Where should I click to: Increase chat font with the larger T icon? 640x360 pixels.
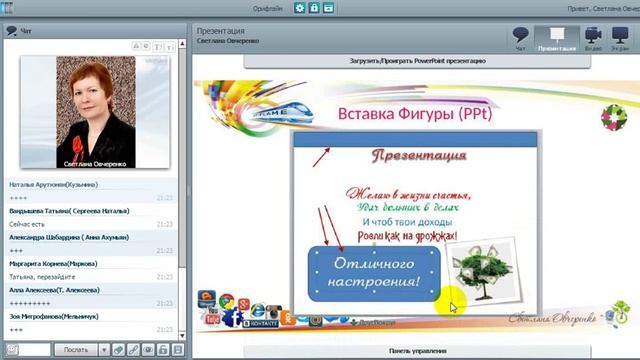coord(158,47)
